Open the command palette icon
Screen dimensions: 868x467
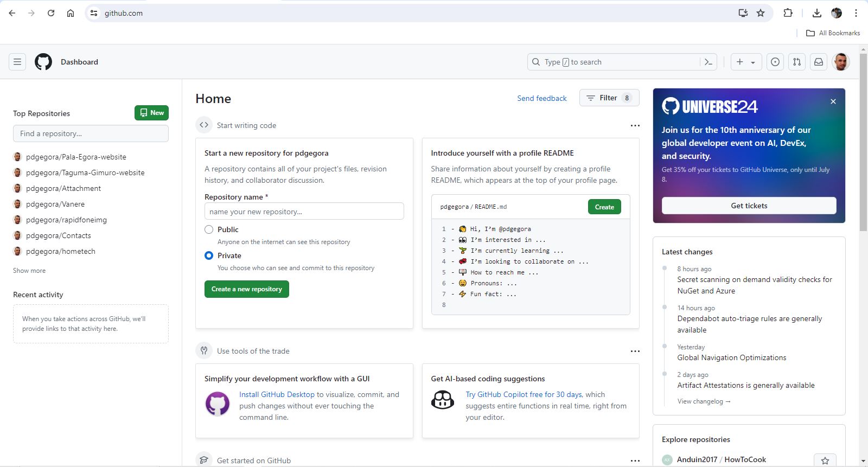(x=709, y=62)
